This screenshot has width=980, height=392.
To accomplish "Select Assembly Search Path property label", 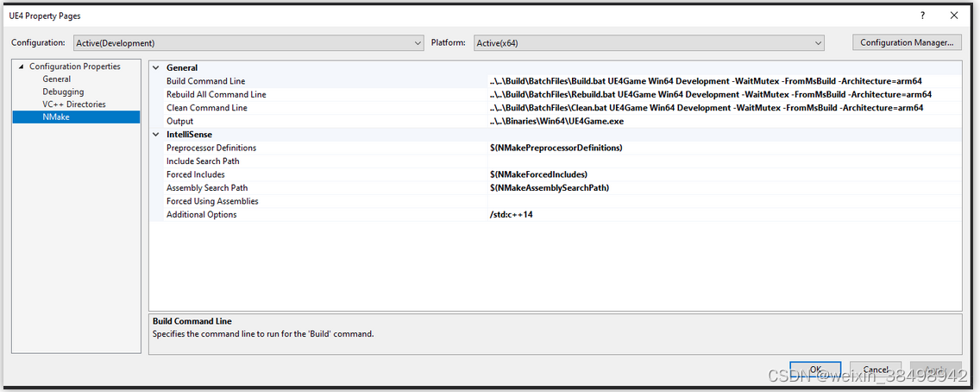I will [207, 187].
